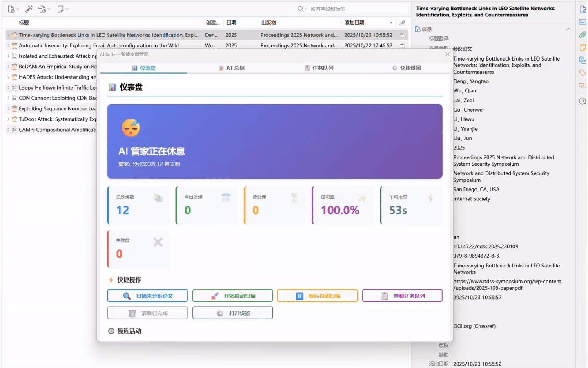Open the Add Item by Identifier magic wand

pos(29,9)
